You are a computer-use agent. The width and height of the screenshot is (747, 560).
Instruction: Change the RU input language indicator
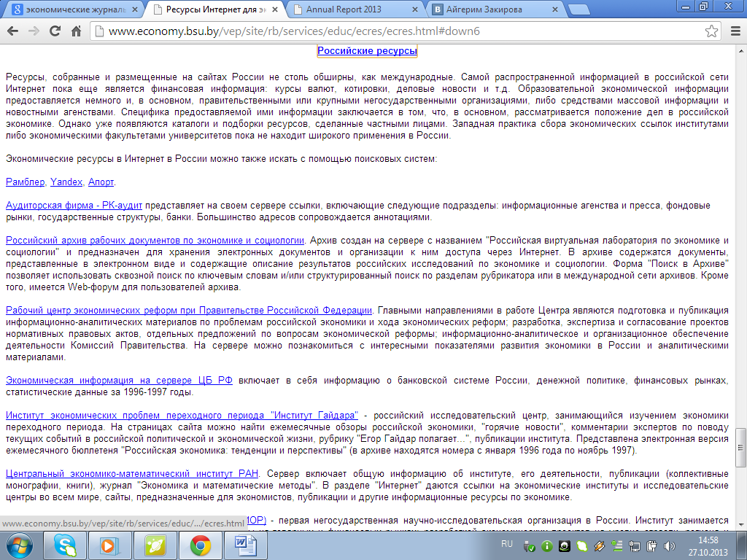507,543
